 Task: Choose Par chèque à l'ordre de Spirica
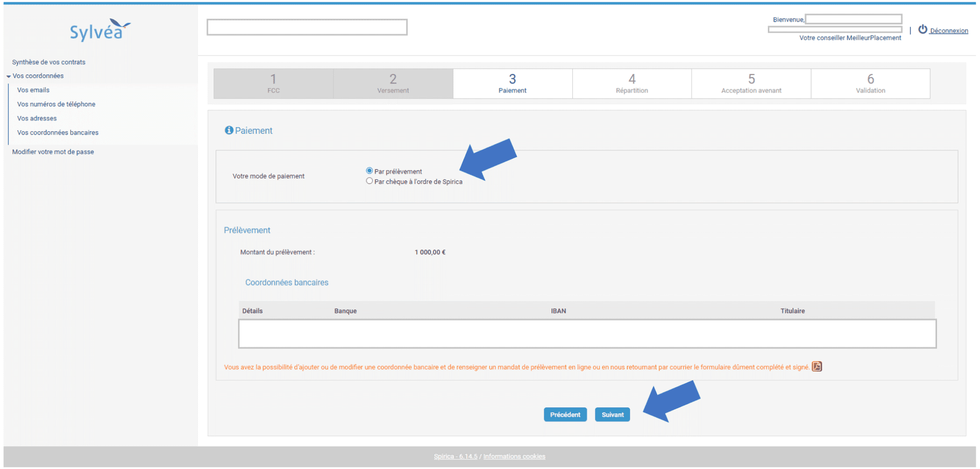tap(369, 181)
